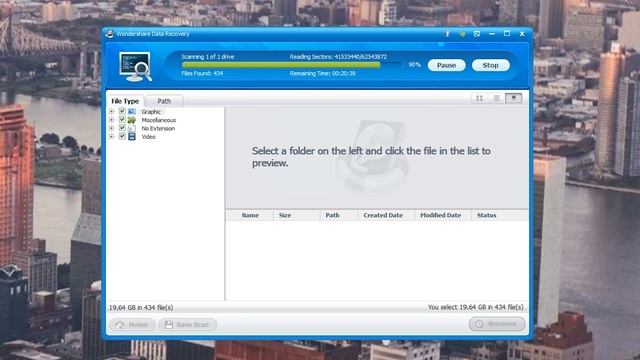This screenshot has height=360, width=640.
Task: Sort by the Name column header
Action: (250, 215)
